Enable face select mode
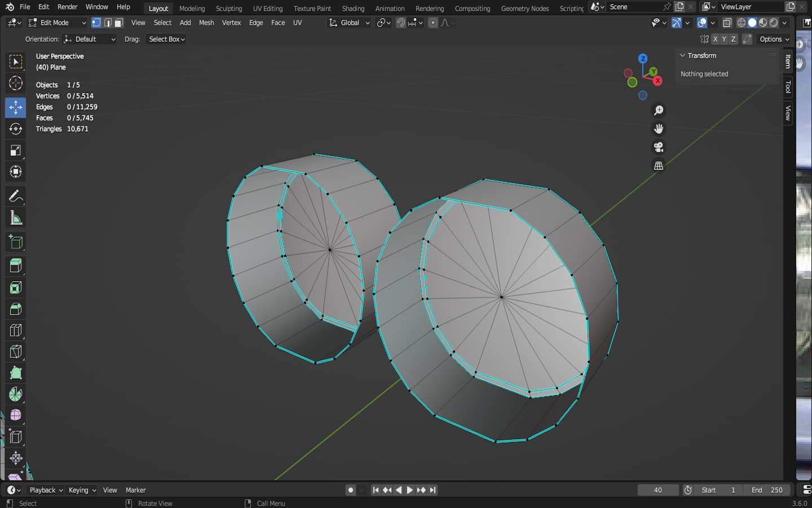The height and width of the screenshot is (508, 812). pyautogui.click(x=118, y=23)
